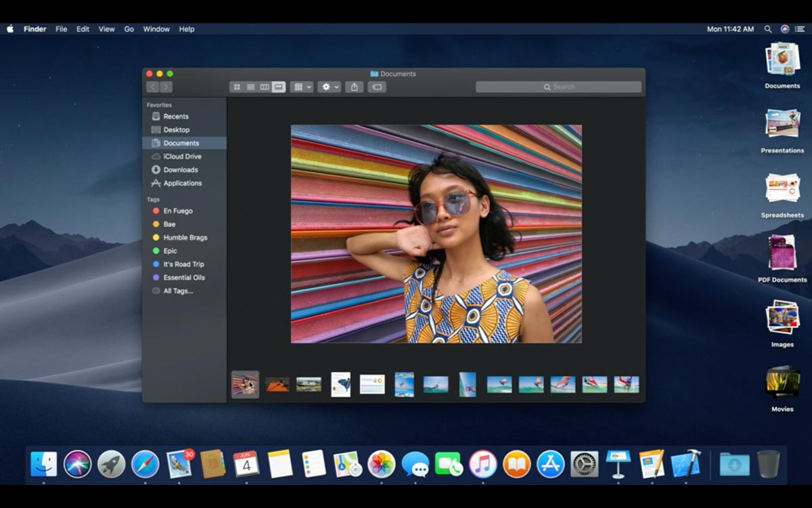
Task: Open the group-by arrangement dropdown
Action: point(301,87)
